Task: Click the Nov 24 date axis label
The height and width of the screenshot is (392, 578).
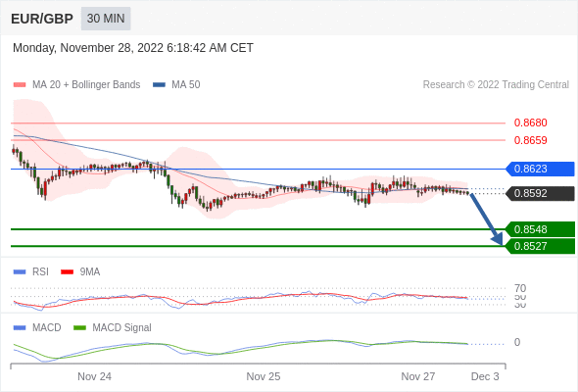Action: tap(94, 376)
